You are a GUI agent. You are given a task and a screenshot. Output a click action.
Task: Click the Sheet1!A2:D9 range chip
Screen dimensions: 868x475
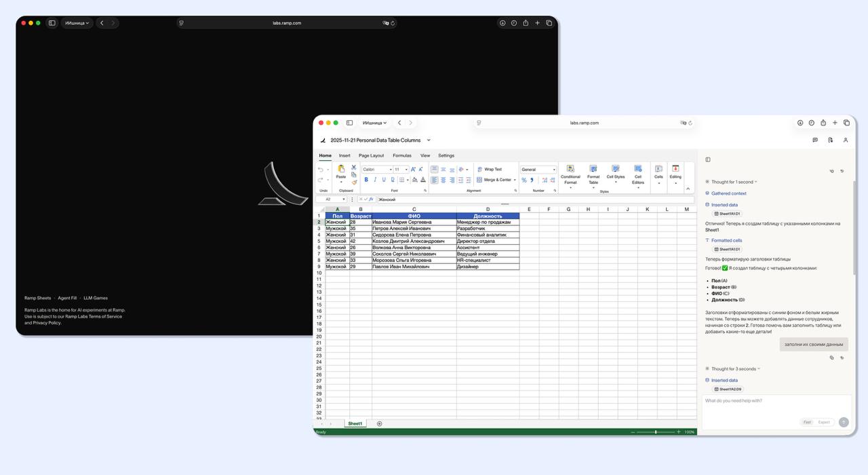728,389
